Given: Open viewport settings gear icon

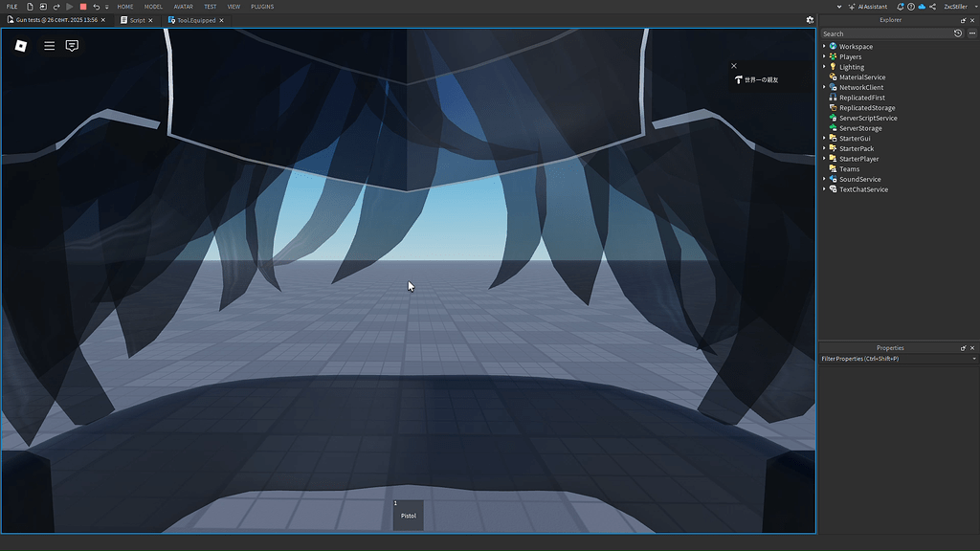Looking at the screenshot, I should point(810,20).
